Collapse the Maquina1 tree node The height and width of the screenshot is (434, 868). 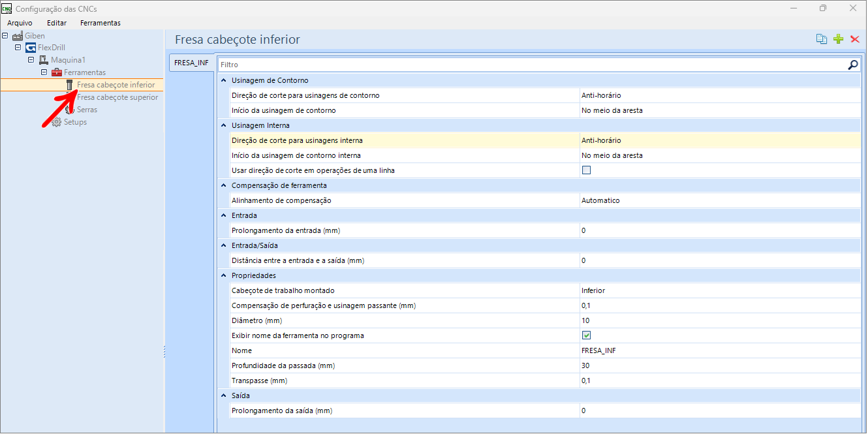31,60
